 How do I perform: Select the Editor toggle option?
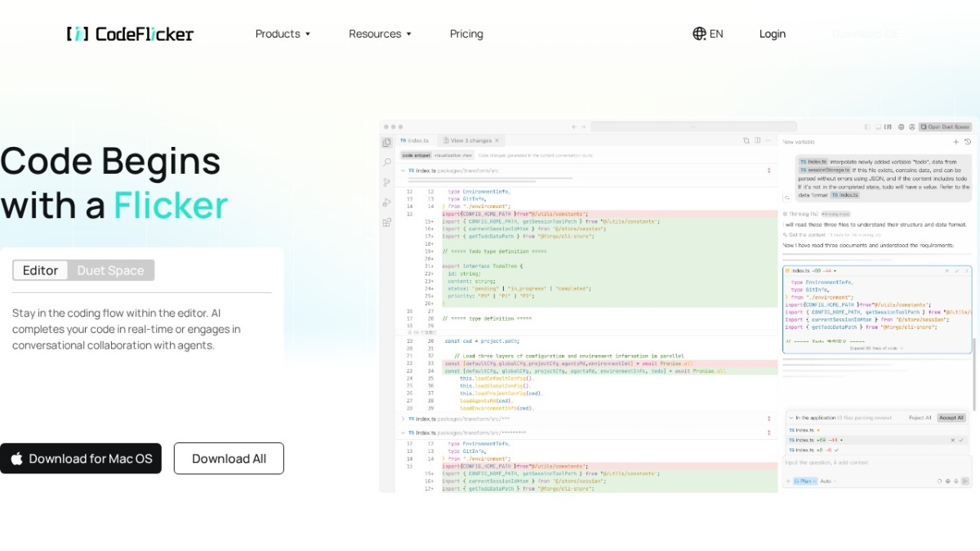(x=40, y=270)
